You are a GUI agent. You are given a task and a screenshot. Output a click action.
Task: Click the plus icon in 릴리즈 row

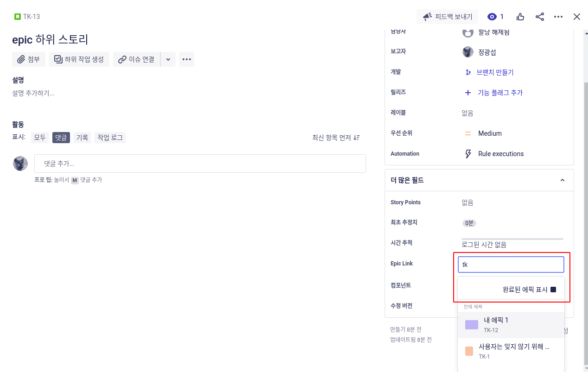pyautogui.click(x=468, y=93)
